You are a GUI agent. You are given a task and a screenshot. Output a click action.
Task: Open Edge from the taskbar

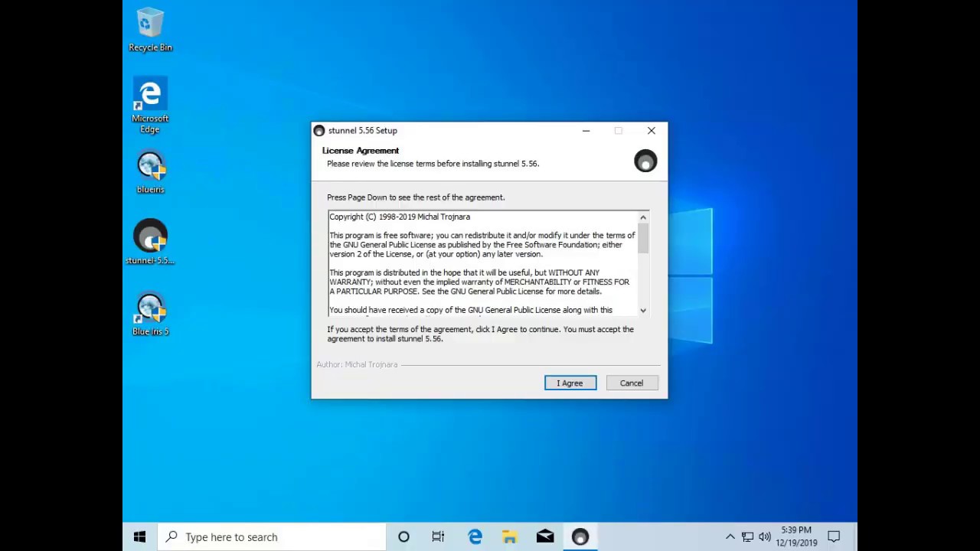click(475, 537)
